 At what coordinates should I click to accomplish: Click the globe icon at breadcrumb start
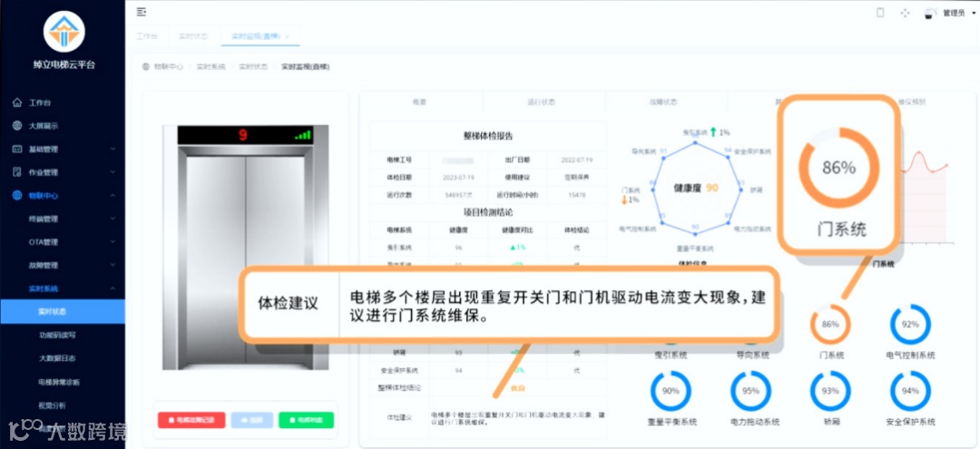coord(145,66)
